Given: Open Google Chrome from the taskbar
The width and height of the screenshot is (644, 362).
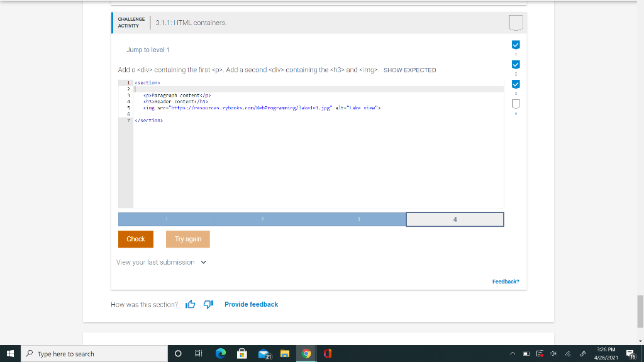Looking at the screenshot, I should pyautogui.click(x=306, y=354).
